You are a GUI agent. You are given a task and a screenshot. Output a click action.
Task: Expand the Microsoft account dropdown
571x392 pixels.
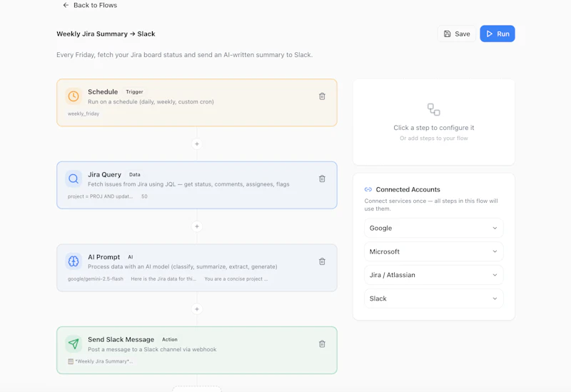click(x=433, y=252)
